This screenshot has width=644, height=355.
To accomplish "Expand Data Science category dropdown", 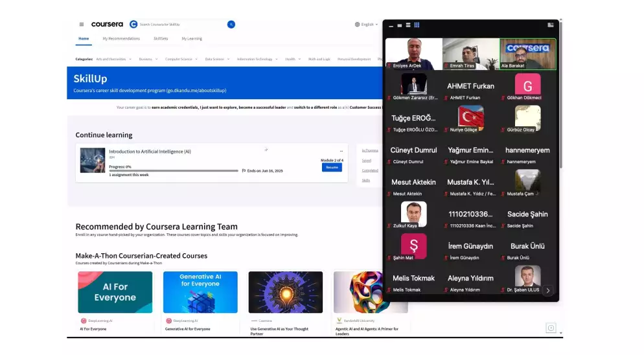I will [217, 59].
